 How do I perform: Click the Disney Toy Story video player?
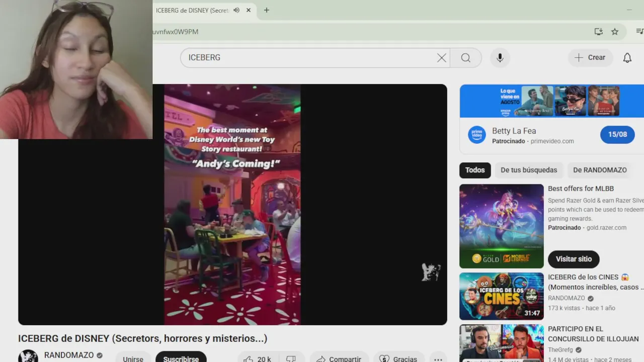[x=232, y=204]
